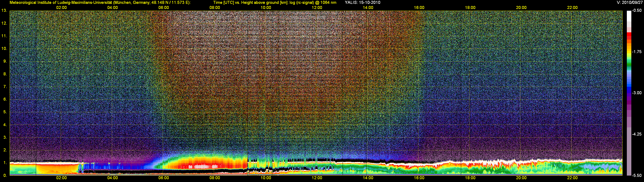Click the 10:00 label on the bottom time axis

[x=266, y=178]
